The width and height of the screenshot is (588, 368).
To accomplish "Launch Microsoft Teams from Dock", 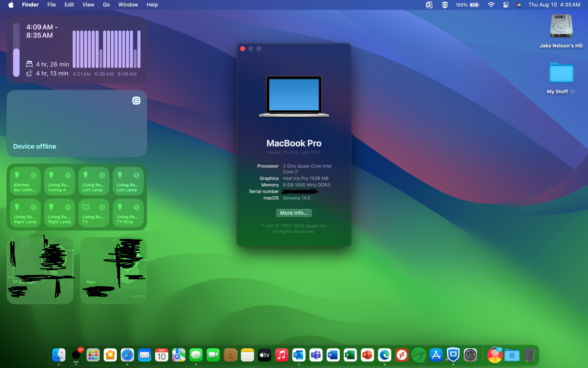I will click(x=316, y=355).
